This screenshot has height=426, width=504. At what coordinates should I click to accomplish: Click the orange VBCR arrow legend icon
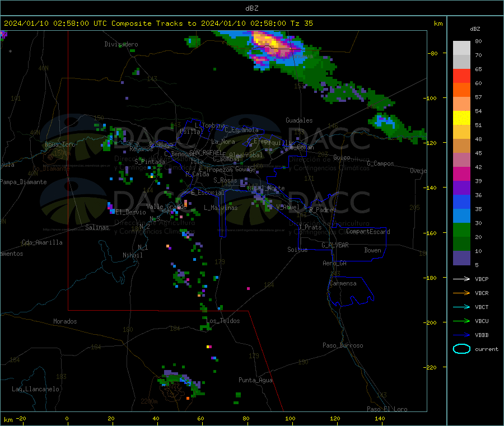tap(461, 293)
